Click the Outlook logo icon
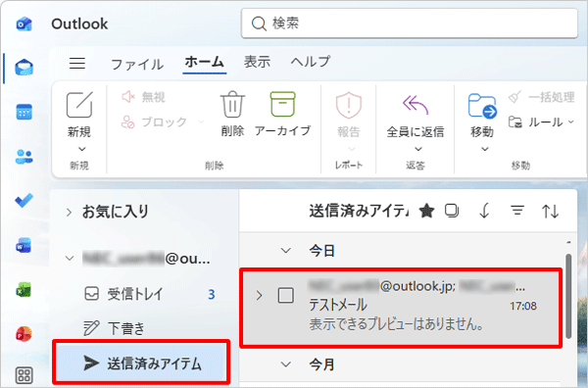 [x=24, y=24]
